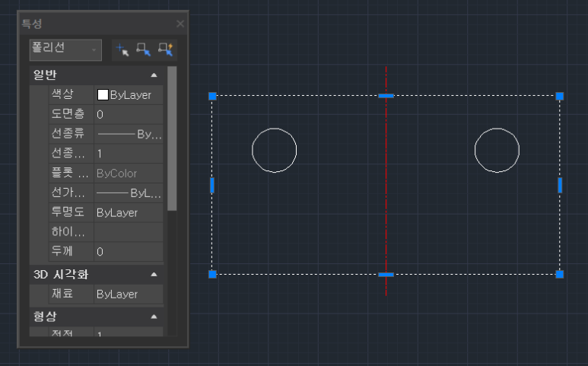The image size is (588, 366).
Task: Close the 특성 properties panel
Action: [x=180, y=24]
